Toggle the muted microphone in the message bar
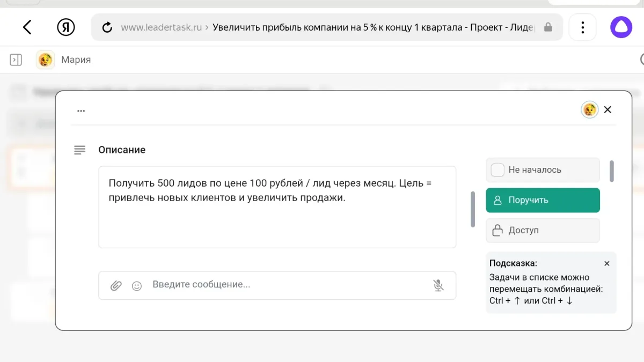Screen dimensions: 644x362 439,285
